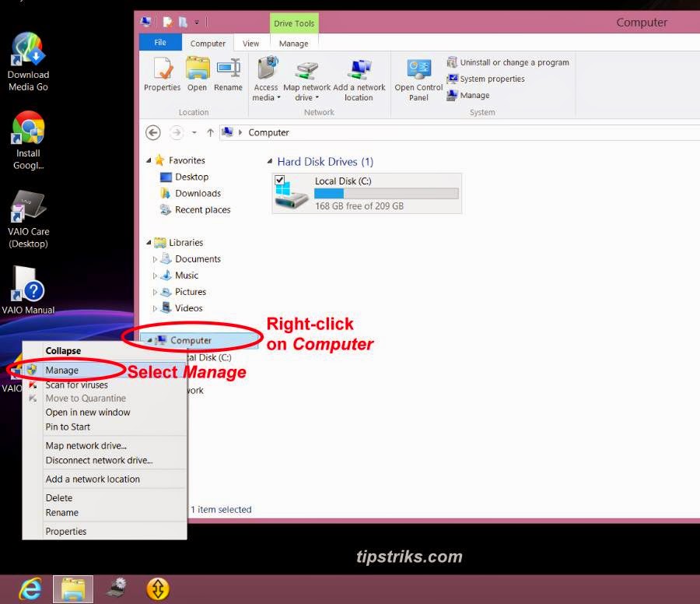Choose Add a network location menu entry
Image resolution: width=700 pixels, height=604 pixels.
105,479
